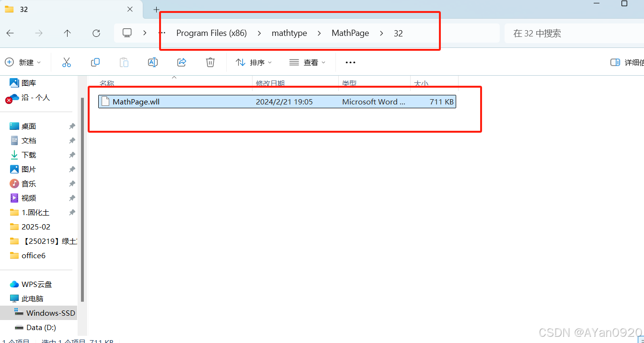644x343 pixels.
Task: Click the Paste clipboard icon
Action: point(124,62)
